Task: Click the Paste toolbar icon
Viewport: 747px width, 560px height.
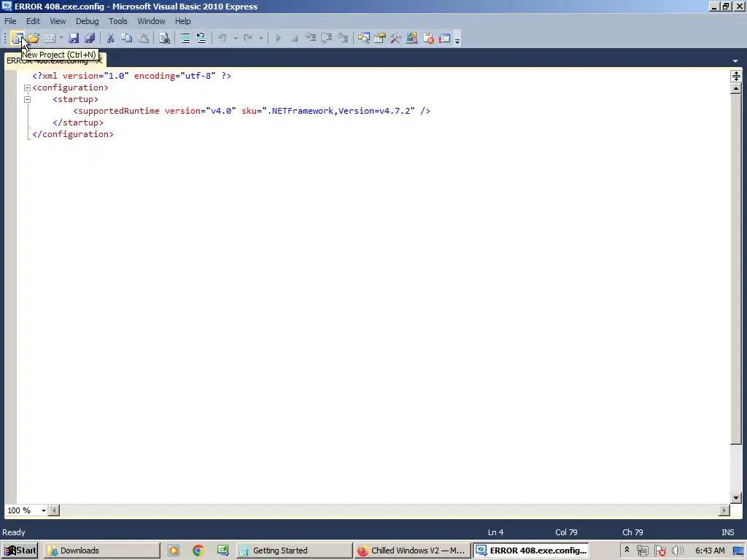Action: [143, 38]
